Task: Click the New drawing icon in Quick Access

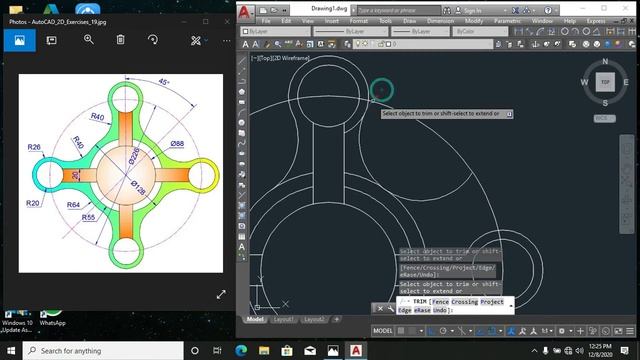Action: (x=263, y=10)
